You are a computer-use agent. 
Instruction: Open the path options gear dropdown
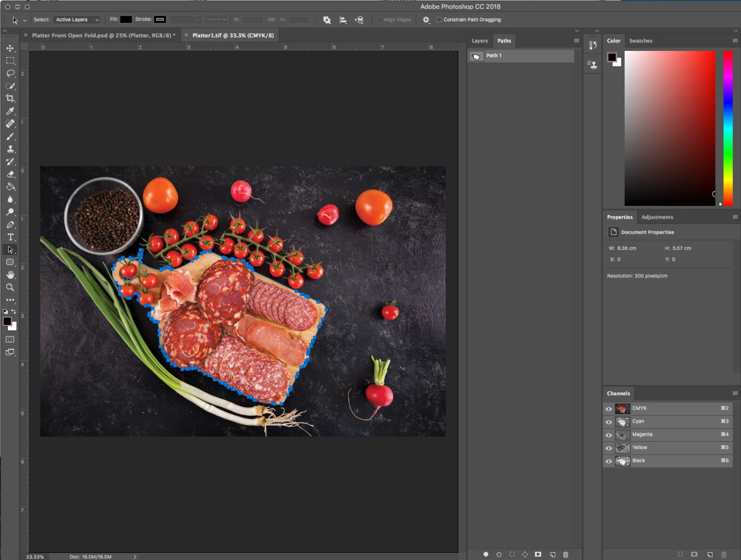pos(426,20)
